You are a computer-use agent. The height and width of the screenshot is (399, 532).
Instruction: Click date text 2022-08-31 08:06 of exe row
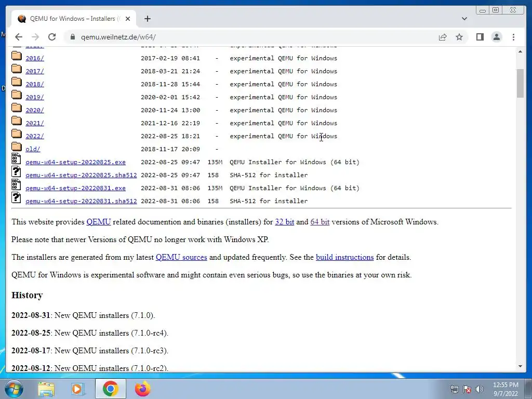(x=170, y=188)
